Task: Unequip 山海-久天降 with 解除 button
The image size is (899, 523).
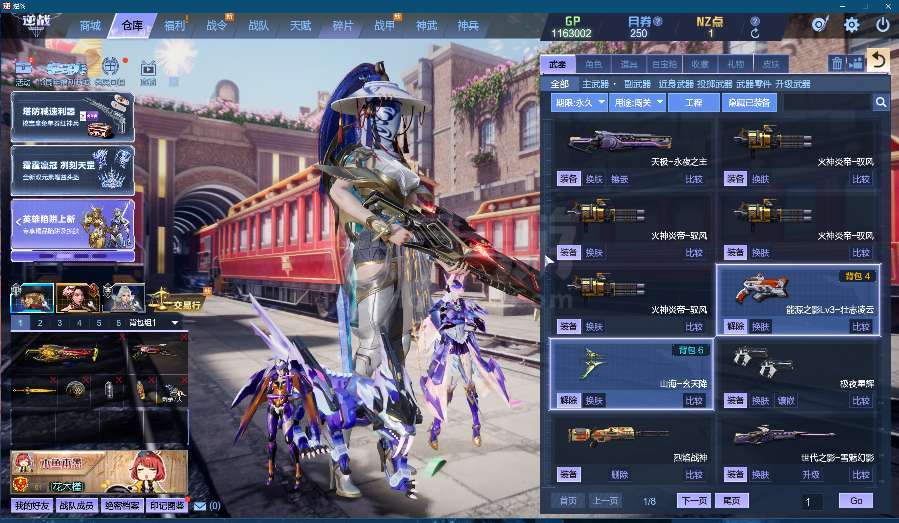Action: (568, 400)
